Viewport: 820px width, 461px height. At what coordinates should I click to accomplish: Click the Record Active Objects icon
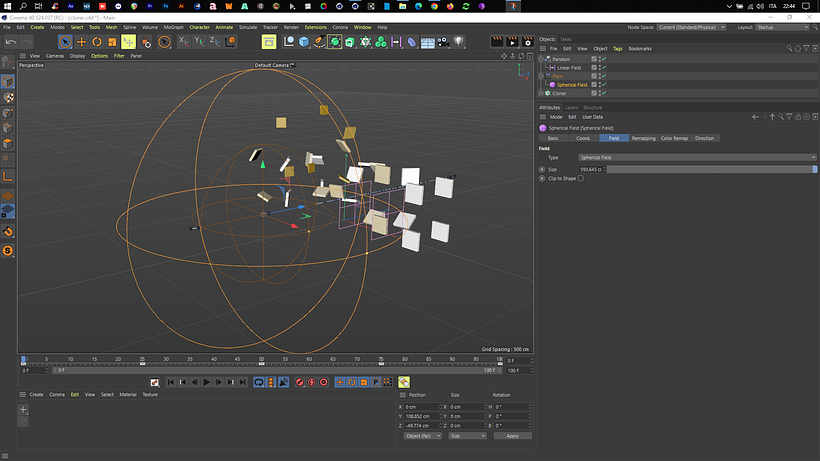click(x=299, y=382)
